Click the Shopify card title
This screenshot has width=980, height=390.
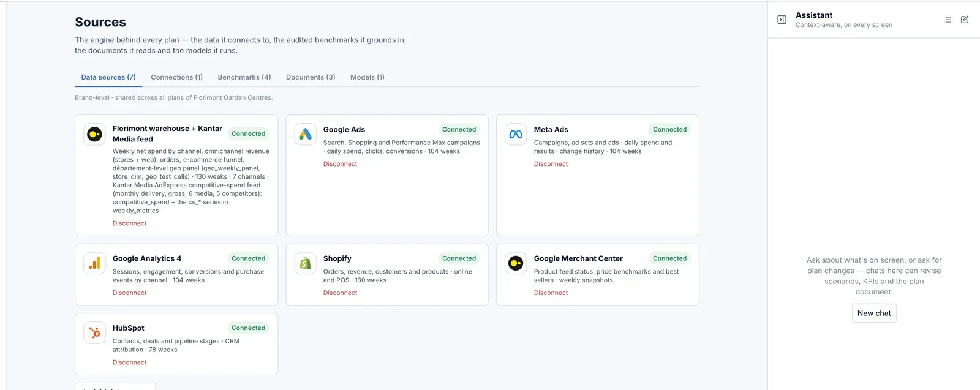coord(337,258)
